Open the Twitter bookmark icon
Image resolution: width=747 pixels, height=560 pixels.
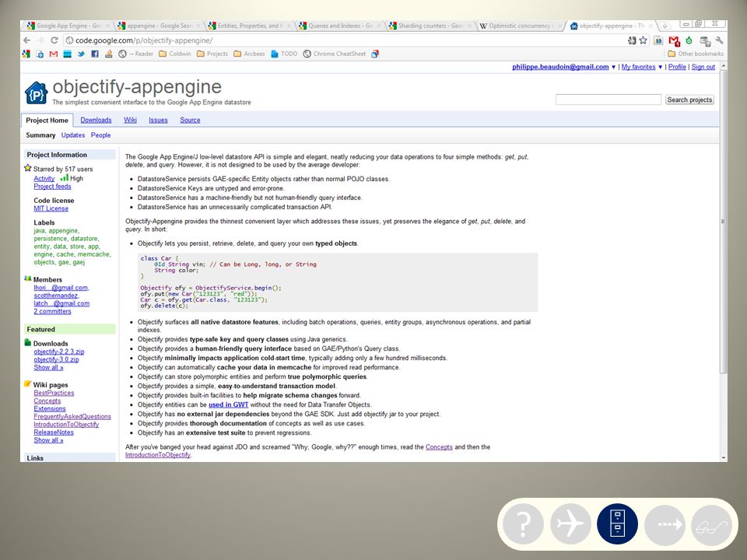pyautogui.click(x=81, y=54)
